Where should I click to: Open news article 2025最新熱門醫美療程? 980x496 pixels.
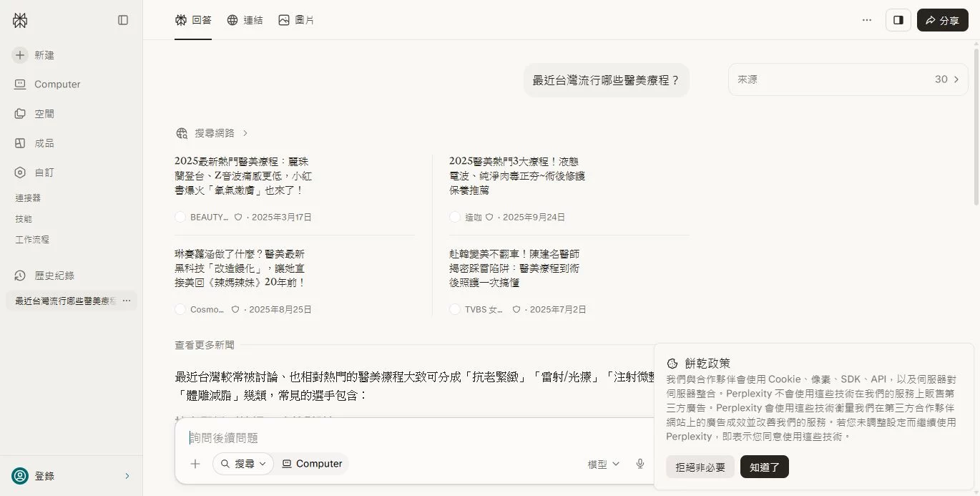tap(243, 176)
